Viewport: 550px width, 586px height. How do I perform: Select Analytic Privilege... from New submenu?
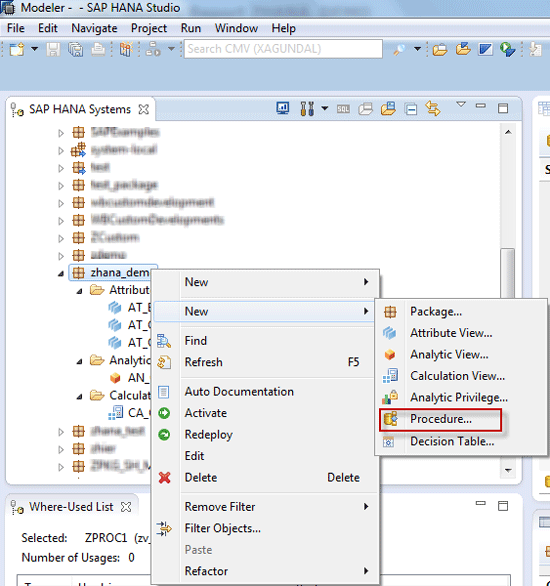click(x=460, y=398)
